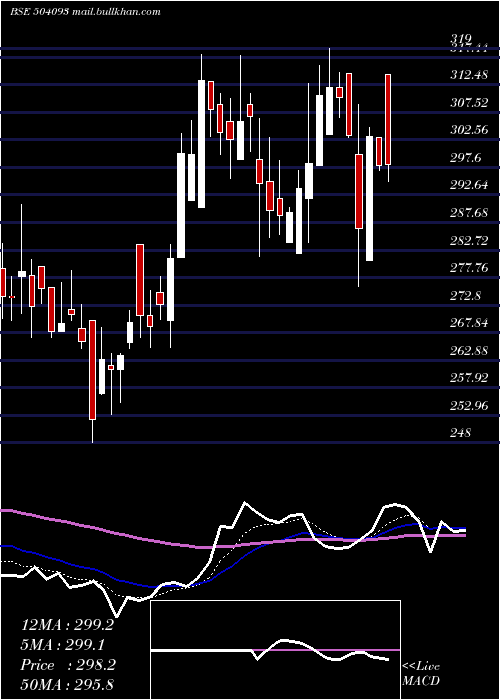Select the 297.6 price level label
Screen dimensions: 500x700
[466, 158]
